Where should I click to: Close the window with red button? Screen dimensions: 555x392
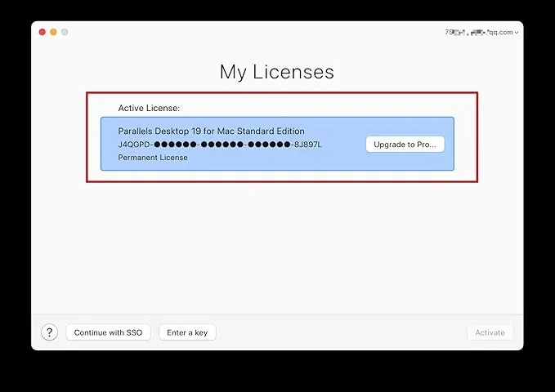pyautogui.click(x=43, y=32)
